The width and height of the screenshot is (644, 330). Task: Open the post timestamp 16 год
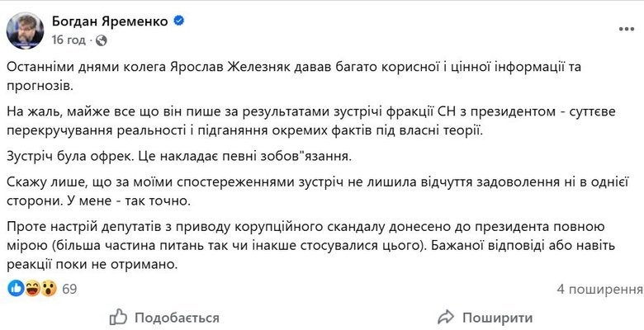[x=68, y=40]
